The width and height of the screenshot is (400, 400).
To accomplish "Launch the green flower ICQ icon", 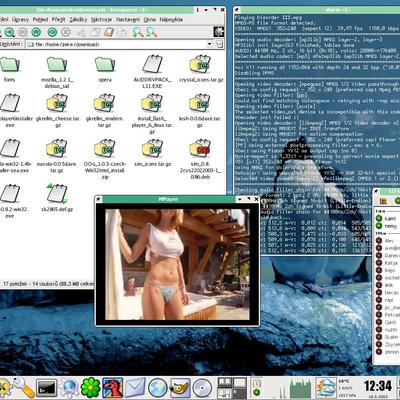I will [90, 388].
